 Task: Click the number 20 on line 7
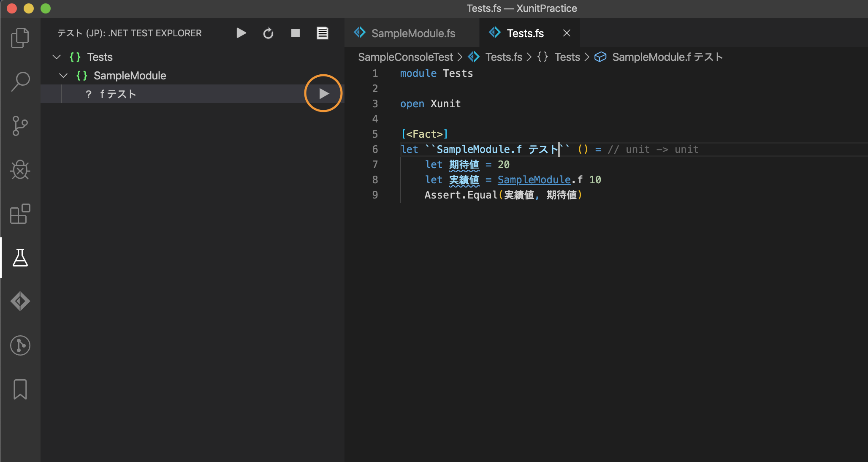tap(504, 165)
